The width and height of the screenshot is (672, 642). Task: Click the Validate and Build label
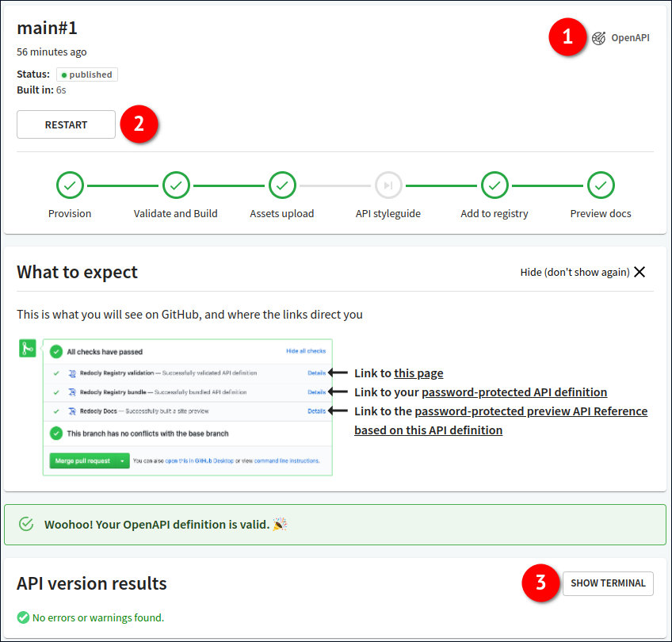tap(176, 213)
